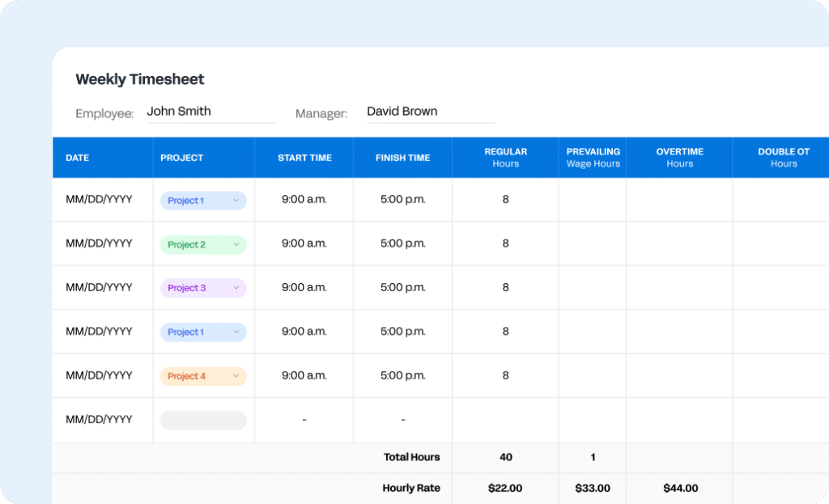Image resolution: width=829 pixels, height=504 pixels.
Task: Click the Manager name field David Brown
Action: (431, 112)
